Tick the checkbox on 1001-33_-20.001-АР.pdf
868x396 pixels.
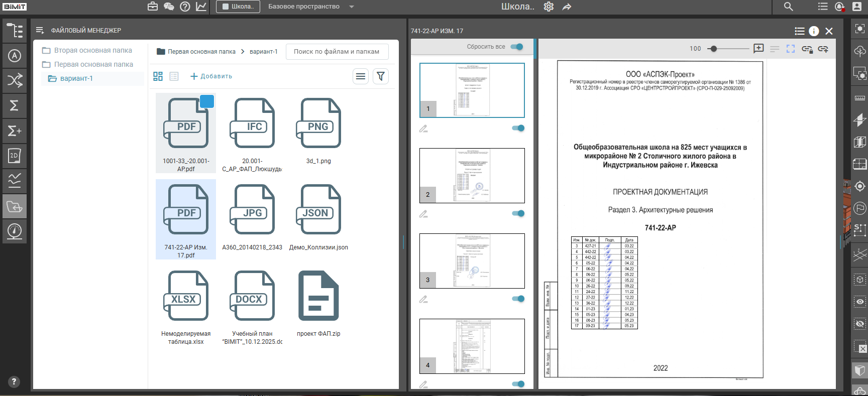(207, 101)
